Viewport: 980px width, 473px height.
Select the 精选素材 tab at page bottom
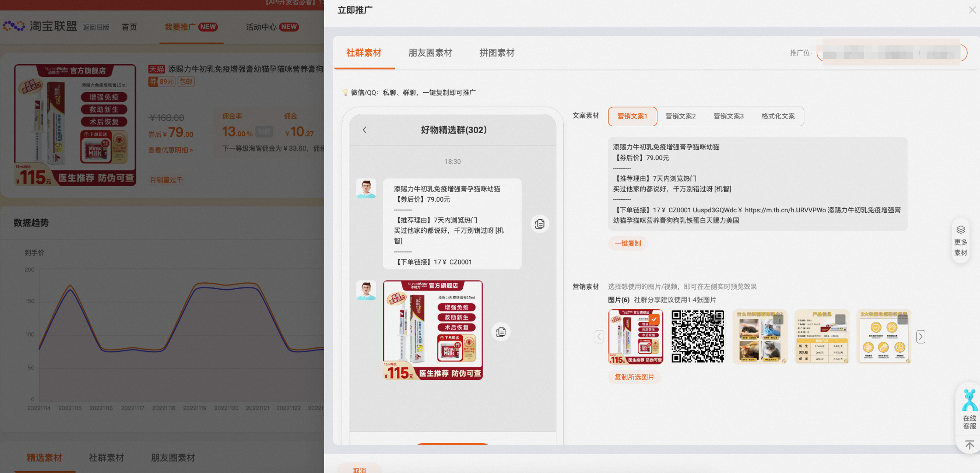(44, 458)
